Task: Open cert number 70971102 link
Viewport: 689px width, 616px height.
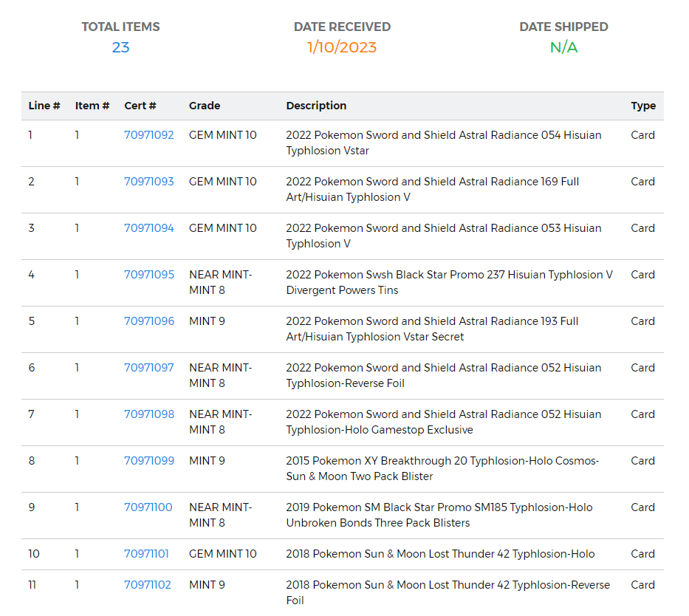Action: [x=147, y=585]
